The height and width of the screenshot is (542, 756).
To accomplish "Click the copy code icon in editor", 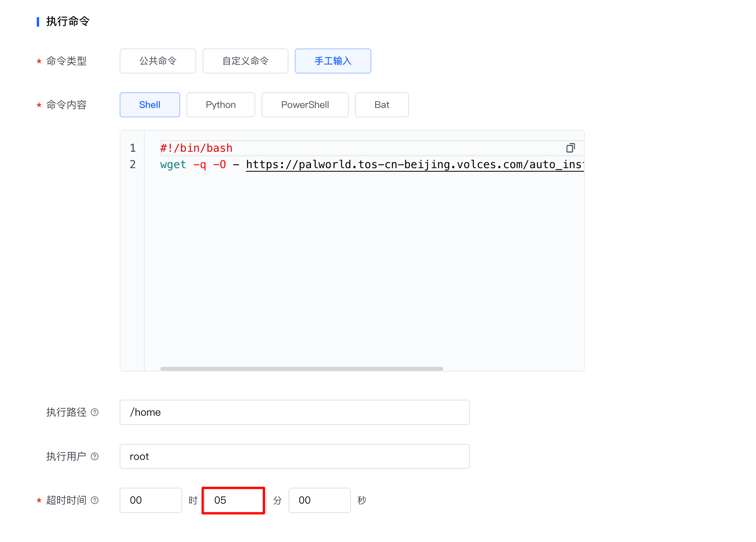I will 570,148.
